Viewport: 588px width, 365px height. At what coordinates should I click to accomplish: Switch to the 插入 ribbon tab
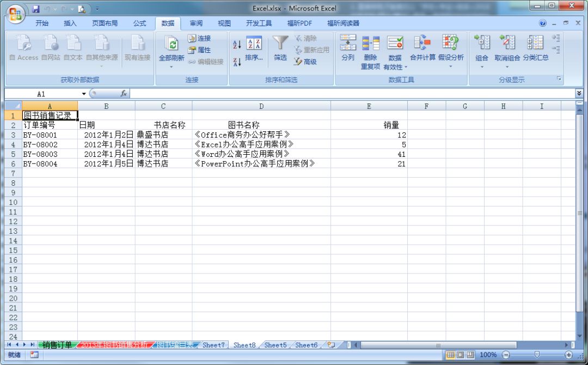pyautogui.click(x=70, y=23)
